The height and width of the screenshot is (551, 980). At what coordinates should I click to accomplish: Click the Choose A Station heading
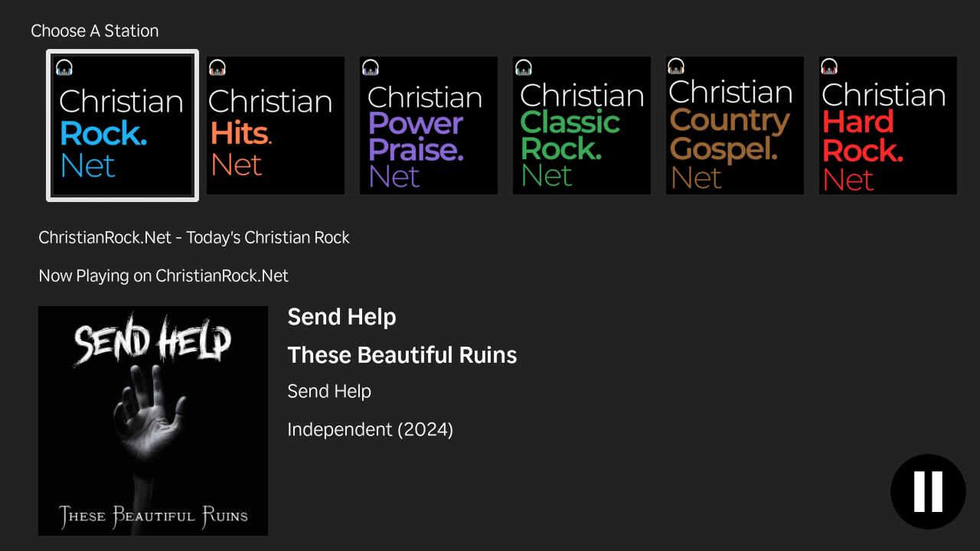pyautogui.click(x=95, y=31)
